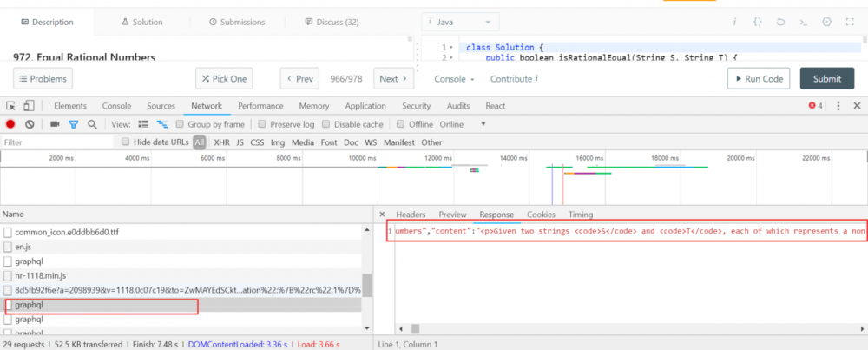This screenshot has width=868, height=350.
Task: Switch to DevTools Console tab
Action: coord(117,106)
